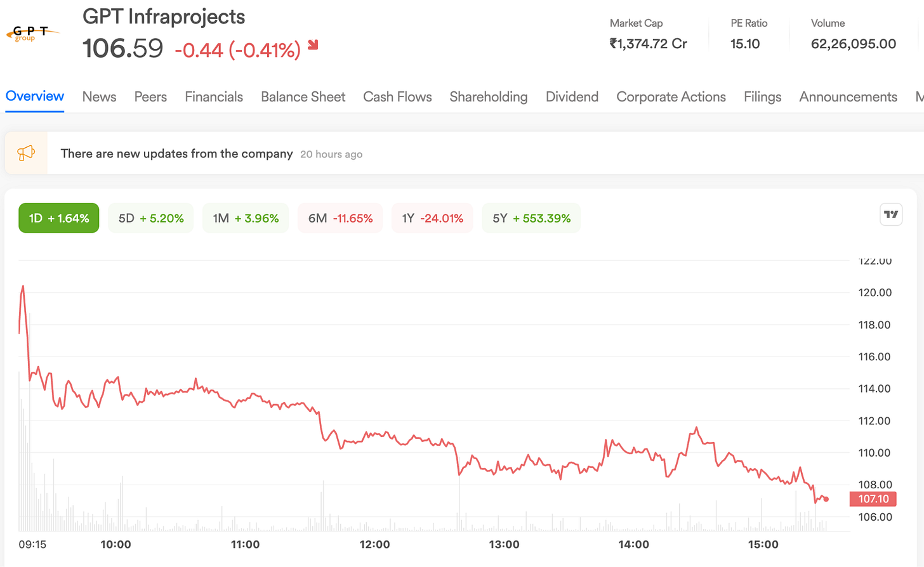Select the 5Y +553.39% range button
924x567 pixels.
(x=531, y=218)
